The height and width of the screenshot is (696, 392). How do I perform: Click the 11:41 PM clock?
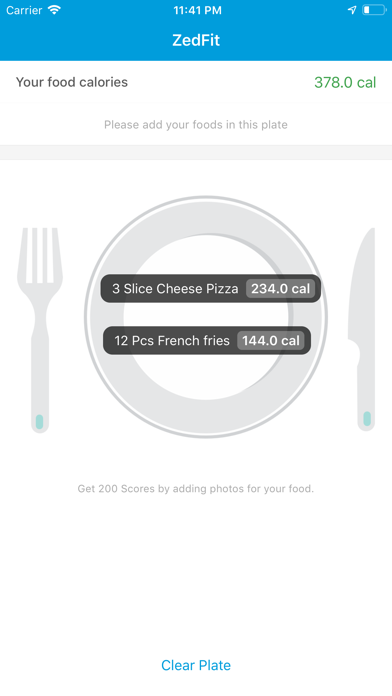(x=198, y=10)
